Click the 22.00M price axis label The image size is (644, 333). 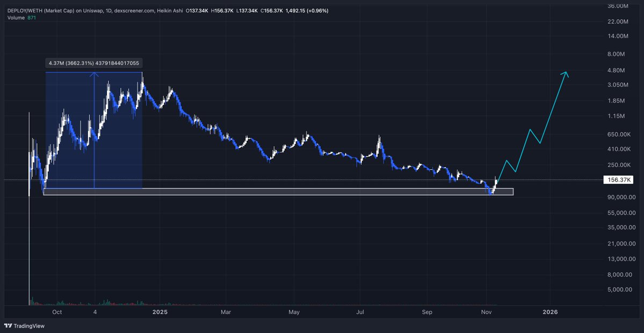click(619, 21)
